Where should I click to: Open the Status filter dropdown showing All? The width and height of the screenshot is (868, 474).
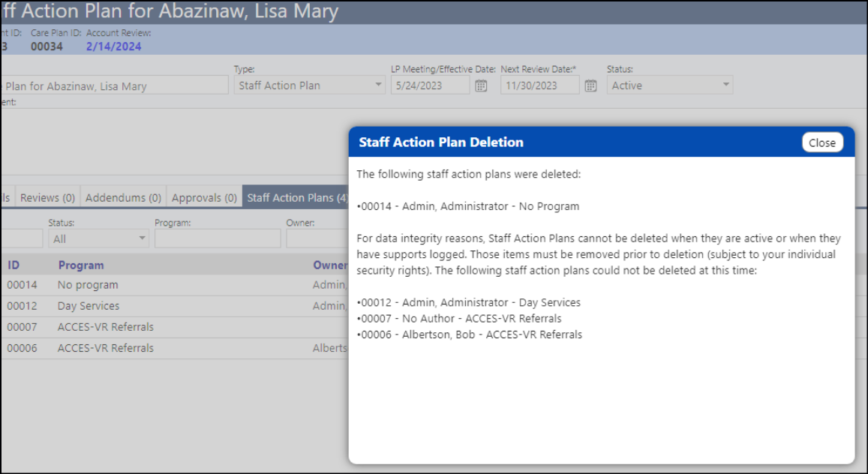tap(98, 239)
